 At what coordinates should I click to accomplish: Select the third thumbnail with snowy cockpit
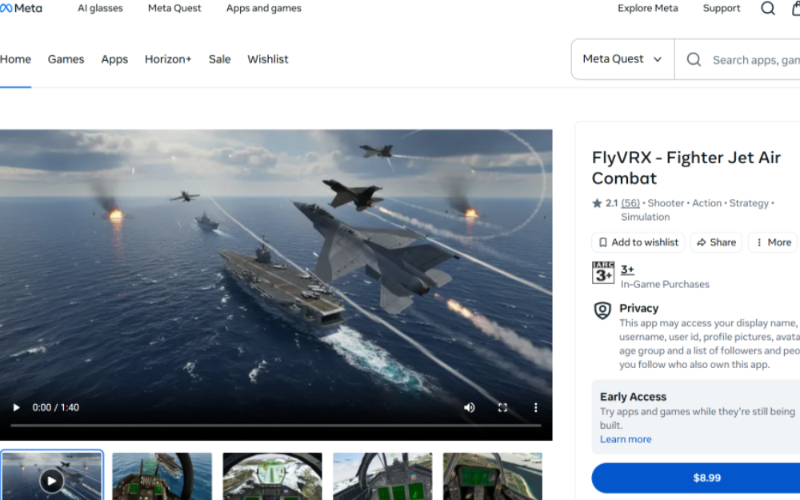pyautogui.click(x=272, y=476)
